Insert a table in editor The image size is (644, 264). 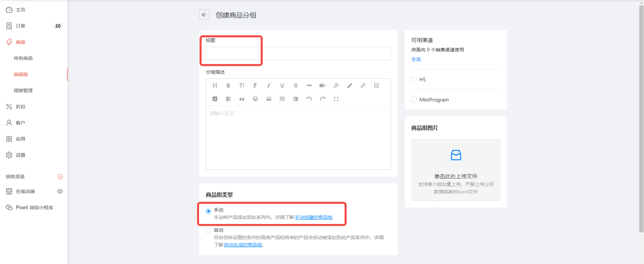(282, 99)
